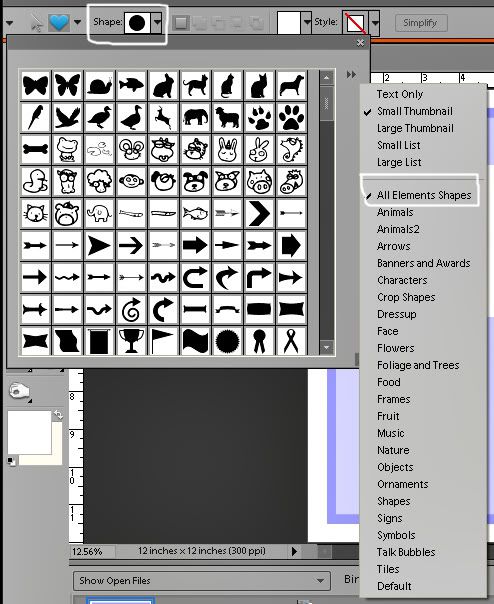Select Banners and Awards category

423,263
